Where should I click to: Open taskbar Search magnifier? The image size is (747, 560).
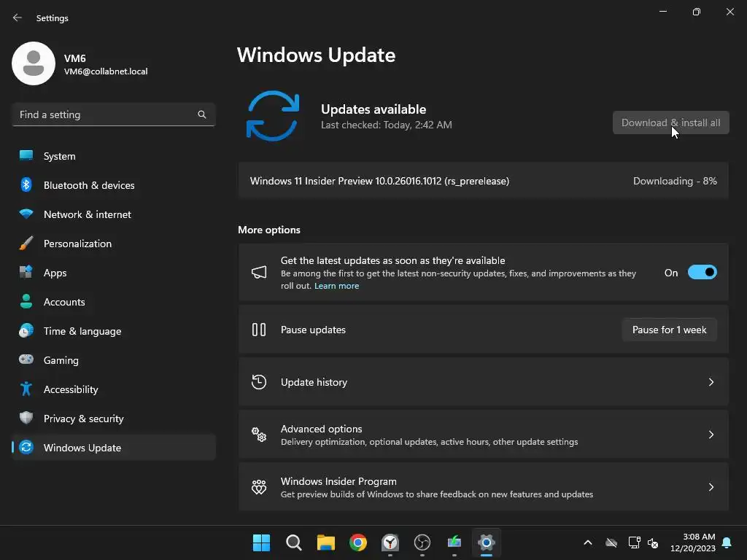click(293, 542)
